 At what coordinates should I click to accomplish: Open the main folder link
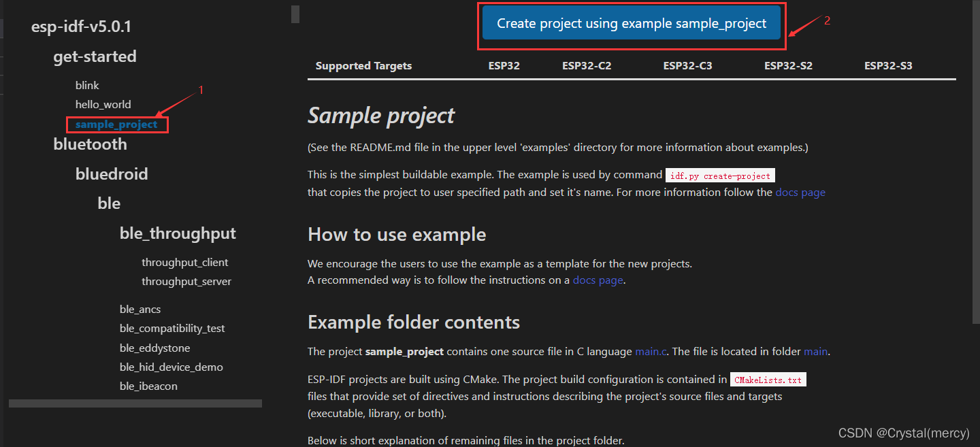coord(815,352)
